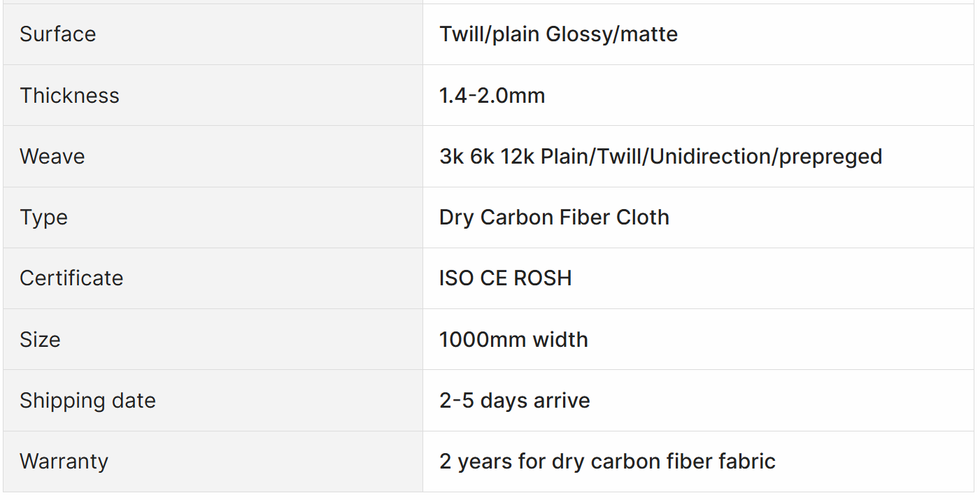Screen dimensions: 980x500
Task: Select the 1000mm width value
Action: [513, 339]
